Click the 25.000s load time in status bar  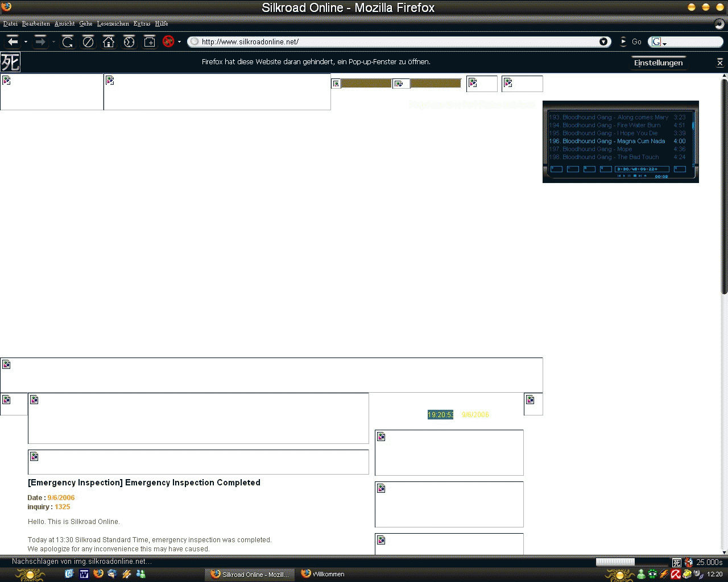[709, 563]
